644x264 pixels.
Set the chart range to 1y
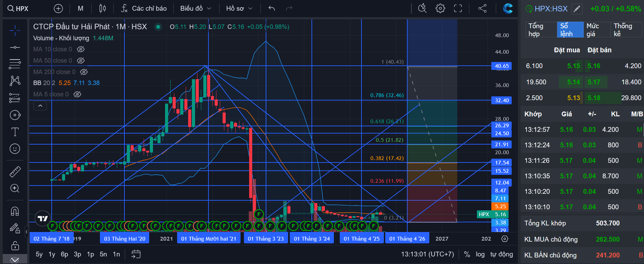[x=52, y=254]
